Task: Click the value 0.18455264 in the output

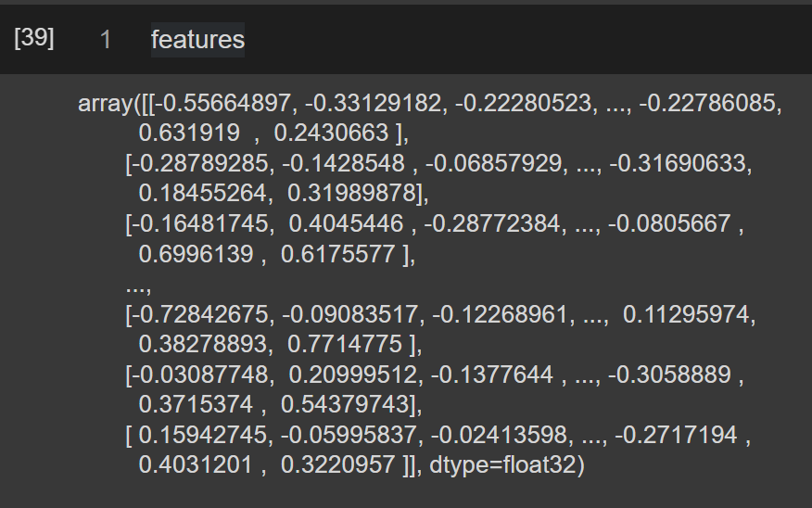Action: pyautogui.click(x=202, y=193)
